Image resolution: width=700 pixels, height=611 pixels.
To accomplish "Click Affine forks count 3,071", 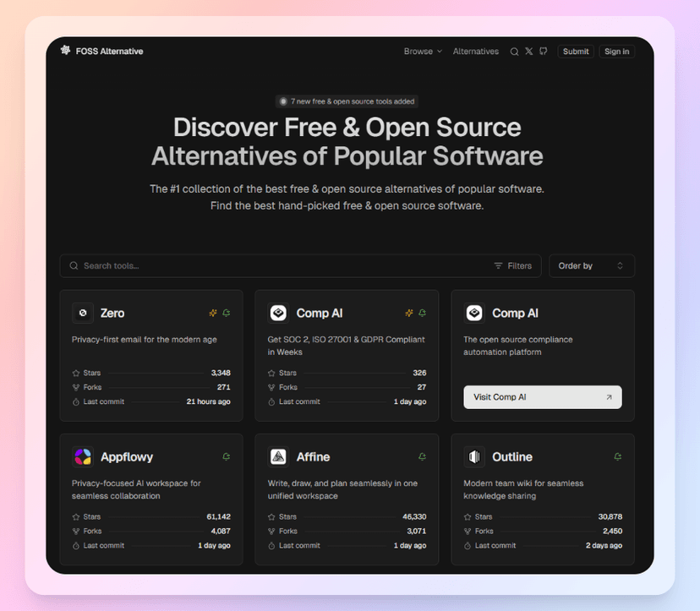I will coord(416,531).
